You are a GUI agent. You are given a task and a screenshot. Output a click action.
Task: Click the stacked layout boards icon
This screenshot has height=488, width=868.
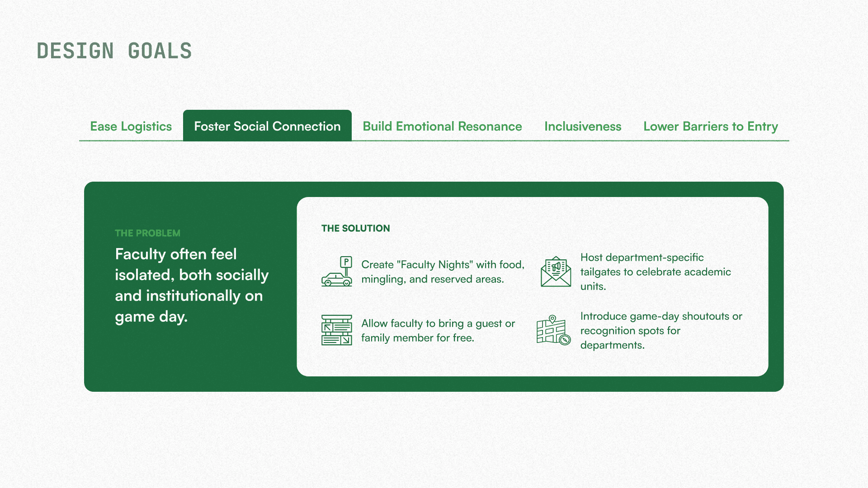point(336,330)
